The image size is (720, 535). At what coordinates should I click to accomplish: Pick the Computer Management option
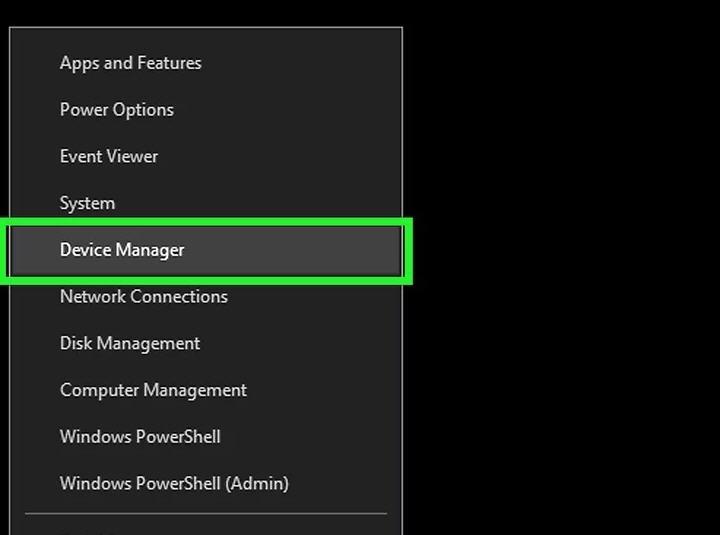153,390
